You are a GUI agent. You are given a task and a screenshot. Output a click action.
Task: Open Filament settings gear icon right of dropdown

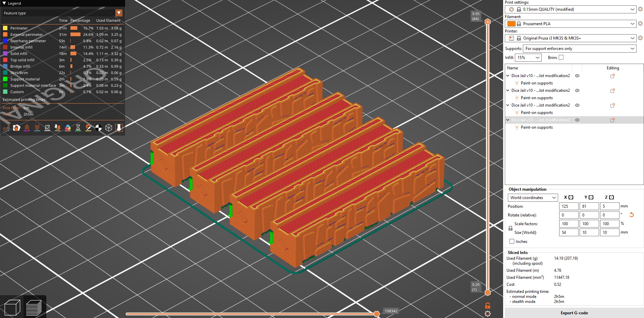click(640, 24)
